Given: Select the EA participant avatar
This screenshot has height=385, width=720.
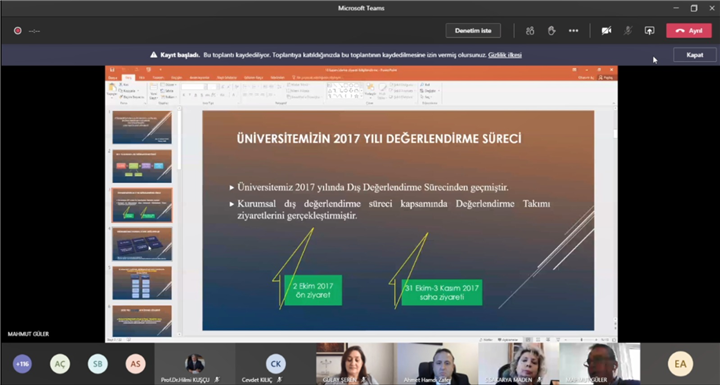Looking at the screenshot, I should click(680, 364).
